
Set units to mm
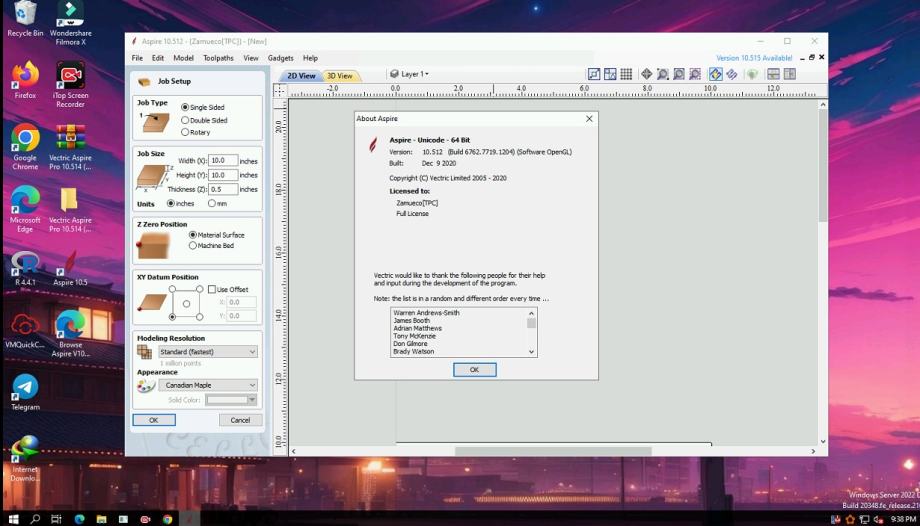click(x=212, y=203)
